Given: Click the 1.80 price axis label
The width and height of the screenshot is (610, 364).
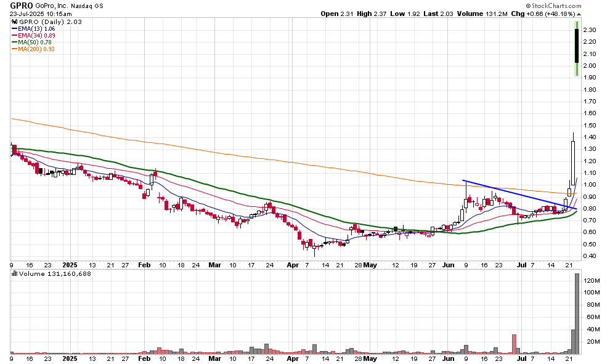Looking at the screenshot, I should pos(590,89).
